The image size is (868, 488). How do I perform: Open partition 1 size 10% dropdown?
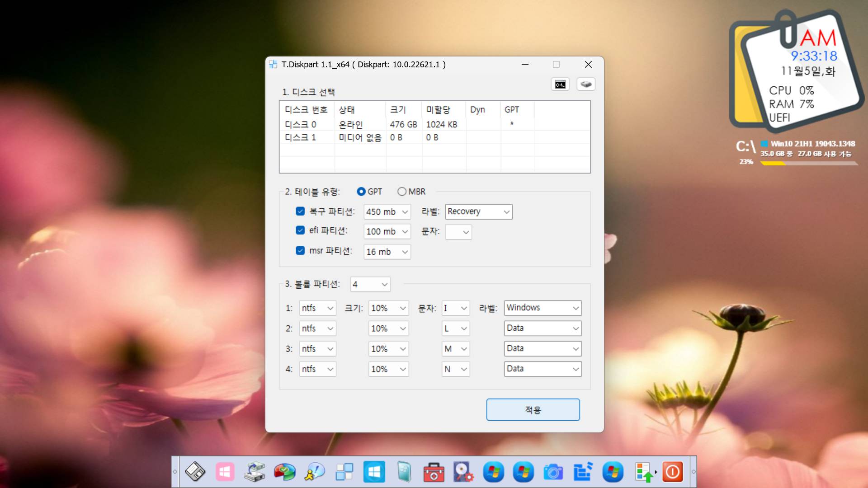pos(389,308)
